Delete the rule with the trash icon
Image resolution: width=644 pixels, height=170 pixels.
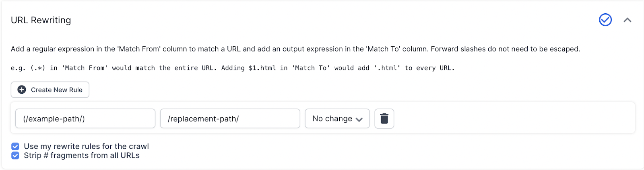pyautogui.click(x=384, y=119)
